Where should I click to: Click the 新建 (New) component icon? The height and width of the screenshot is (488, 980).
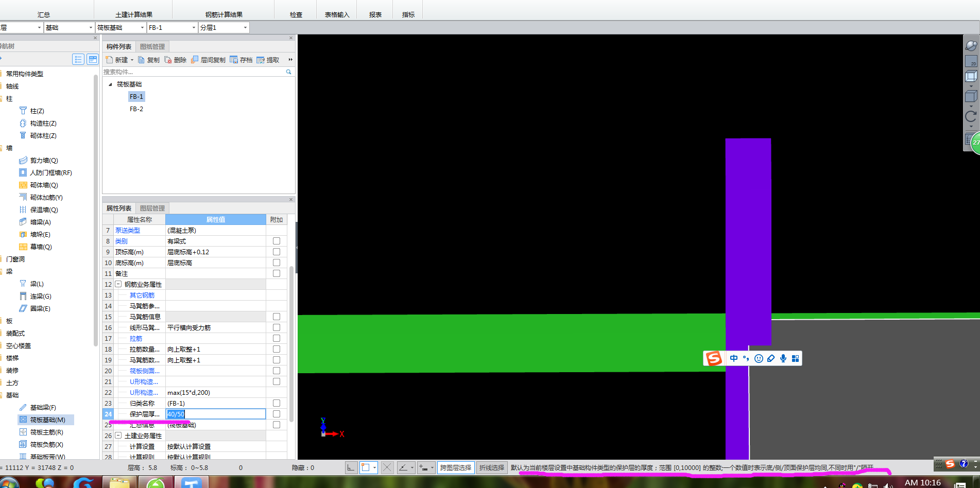[x=109, y=60]
